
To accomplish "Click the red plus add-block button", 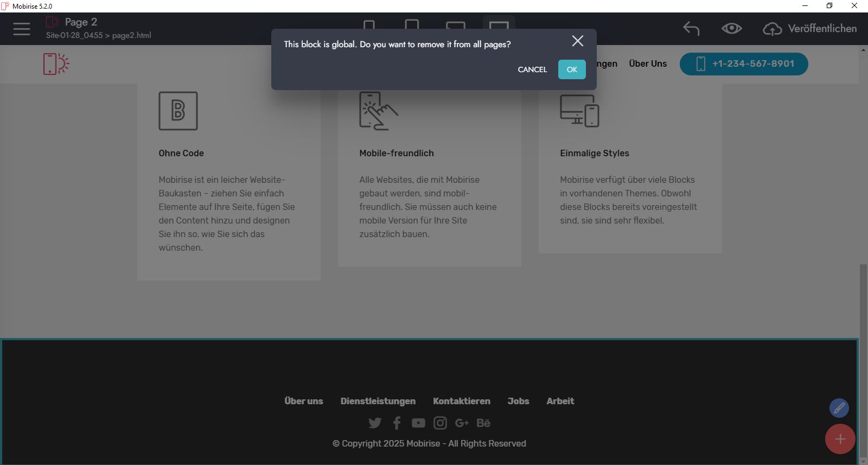I will 840,439.
